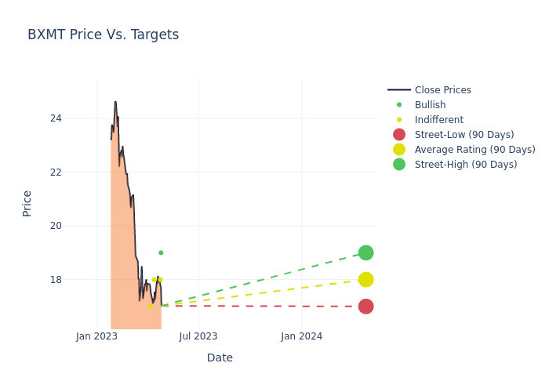Image resolution: width=549 pixels, height=392 pixels.
Task: Click the green Street-High marker at chart end
Action: (365, 252)
